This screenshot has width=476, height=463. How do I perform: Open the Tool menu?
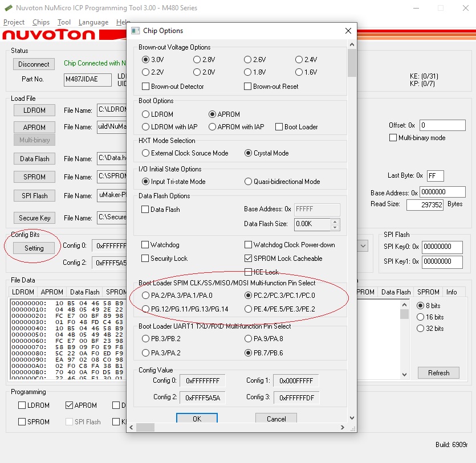tap(64, 22)
